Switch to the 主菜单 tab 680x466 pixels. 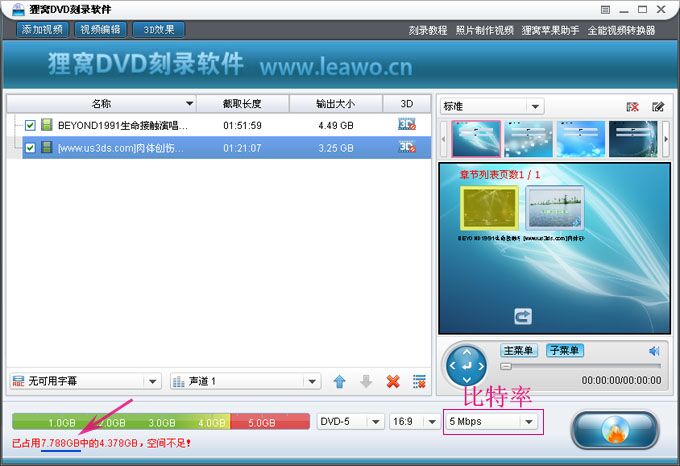tap(519, 350)
